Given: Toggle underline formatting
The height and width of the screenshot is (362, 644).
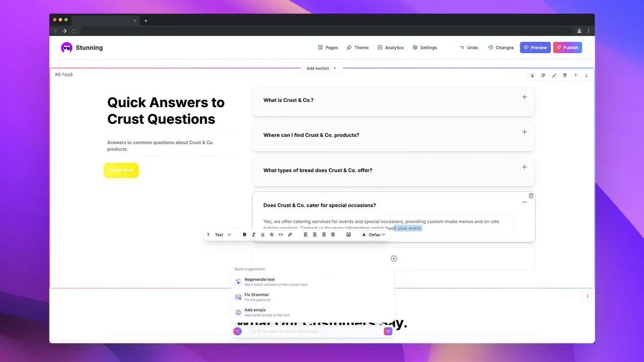Looking at the screenshot, I should pos(262,235).
